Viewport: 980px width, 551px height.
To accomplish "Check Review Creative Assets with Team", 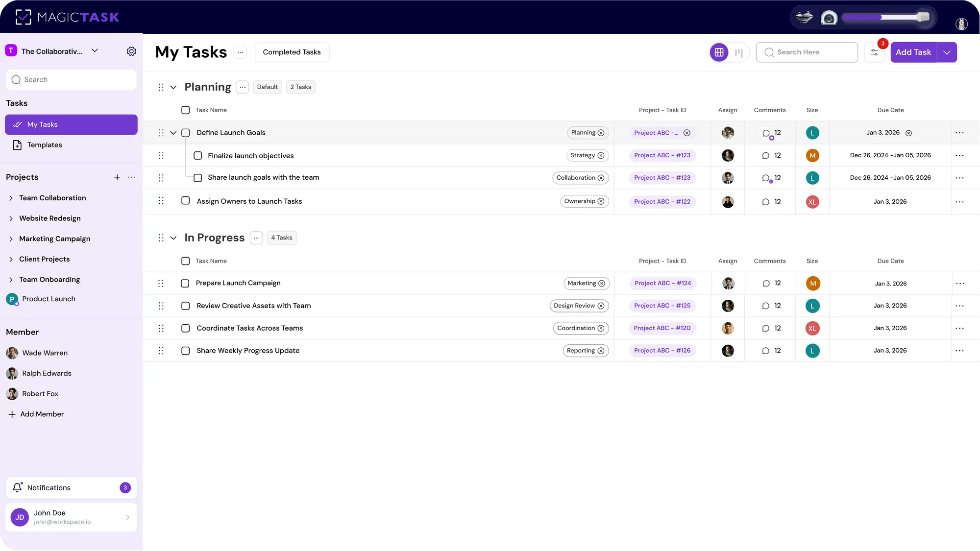I will coord(186,306).
